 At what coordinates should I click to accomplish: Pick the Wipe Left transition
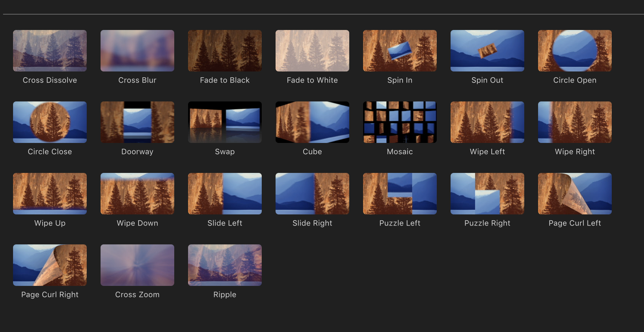487,122
